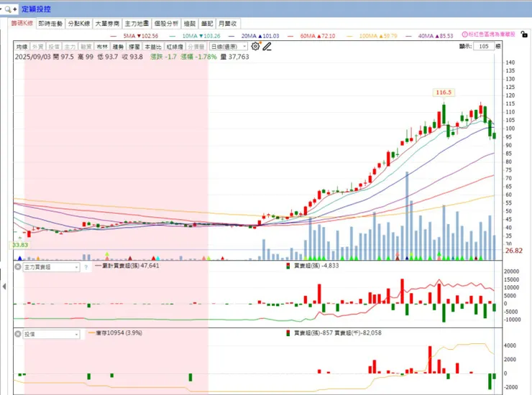The width and height of the screenshot is (532, 395).
Task: Toggle the 主力 overlay button
Action: pos(70,47)
